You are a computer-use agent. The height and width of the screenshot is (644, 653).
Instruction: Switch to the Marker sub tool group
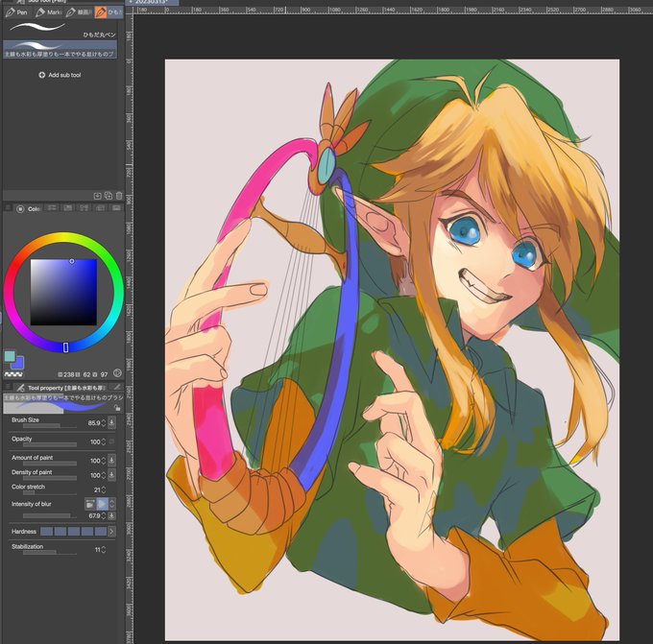48,12
